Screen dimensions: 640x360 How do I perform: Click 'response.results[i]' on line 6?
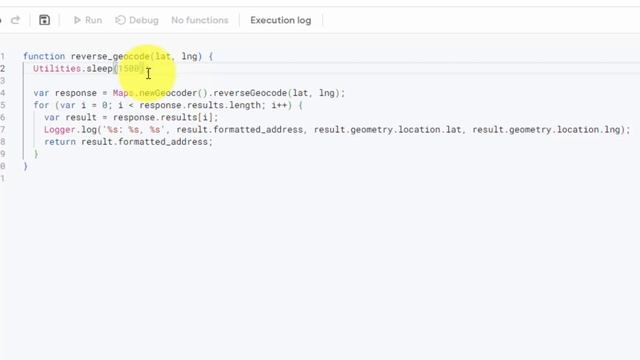[163, 118]
